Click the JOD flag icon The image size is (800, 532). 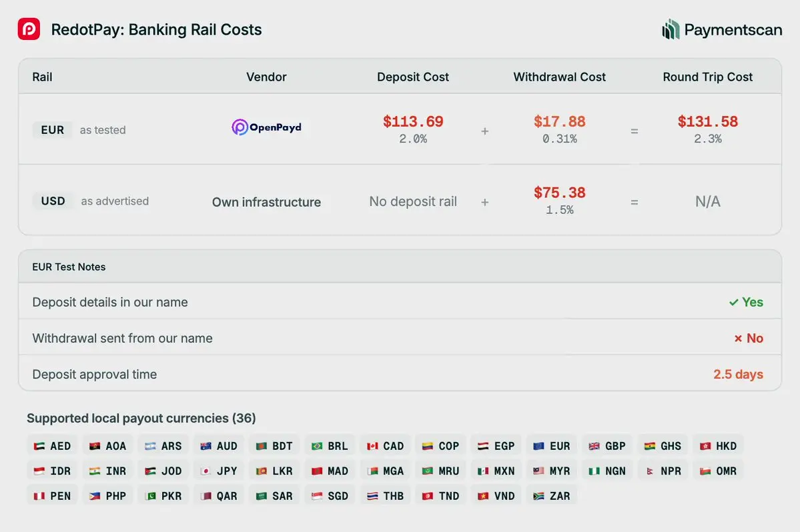point(151,471)
